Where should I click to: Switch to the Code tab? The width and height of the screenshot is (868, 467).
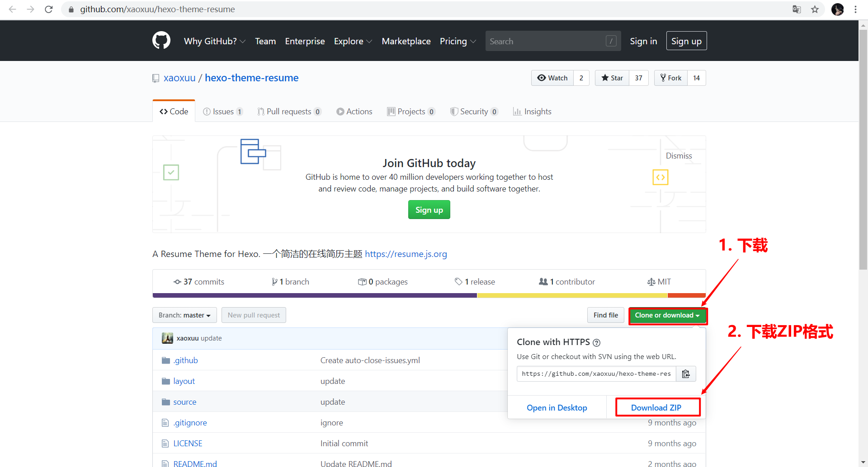(x=174, y=112)
